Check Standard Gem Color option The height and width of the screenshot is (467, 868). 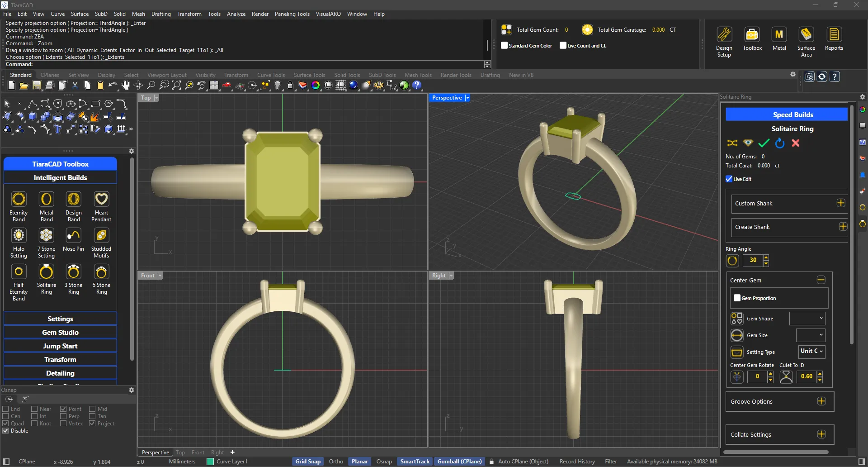coord(504,45)
